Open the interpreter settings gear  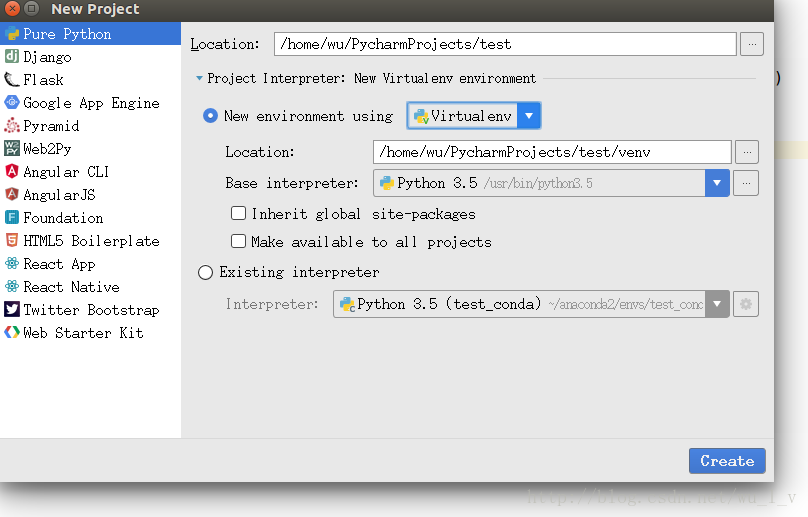pos(746,304)
